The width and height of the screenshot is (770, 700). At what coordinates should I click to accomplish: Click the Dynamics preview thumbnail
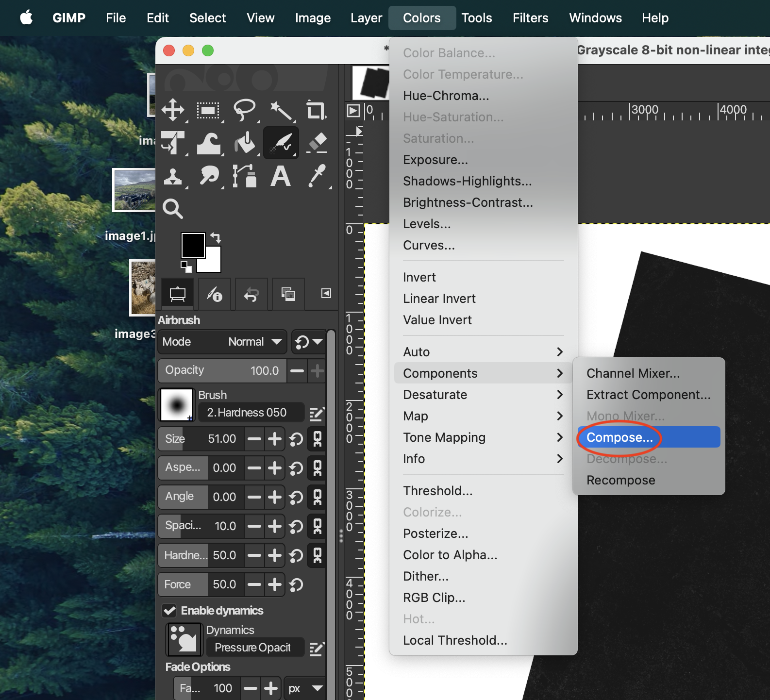pos(184,640)
